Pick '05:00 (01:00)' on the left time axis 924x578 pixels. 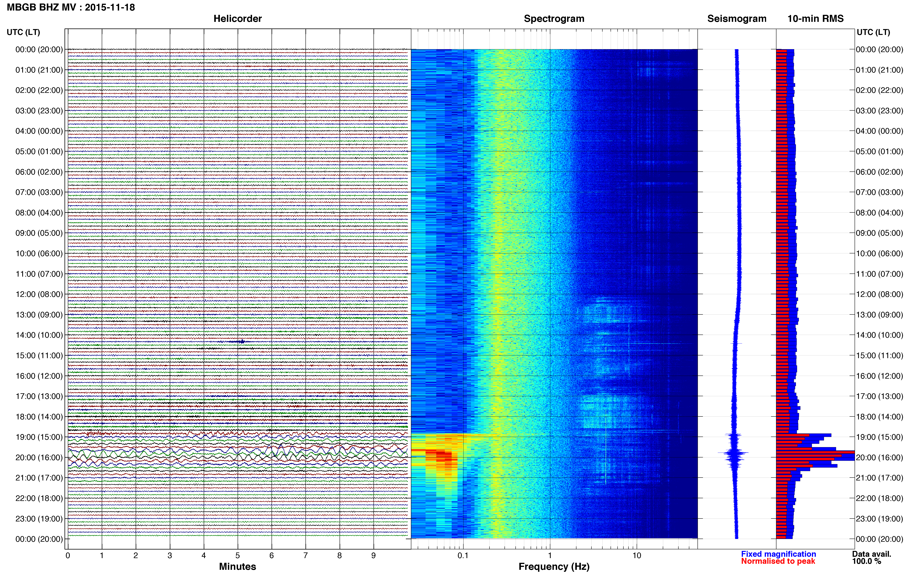tap(39, 151)
